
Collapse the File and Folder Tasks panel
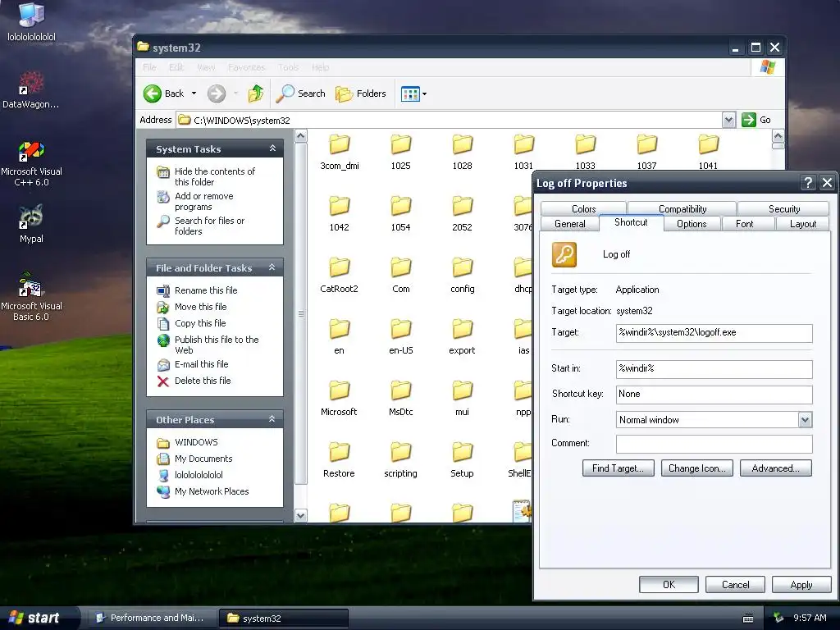click(x=272, y=267)
